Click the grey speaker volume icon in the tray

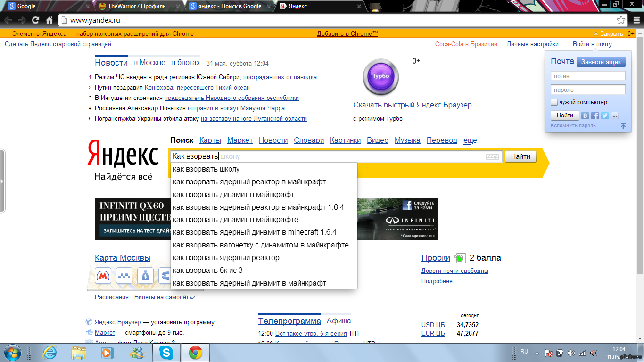coord(571,353)
